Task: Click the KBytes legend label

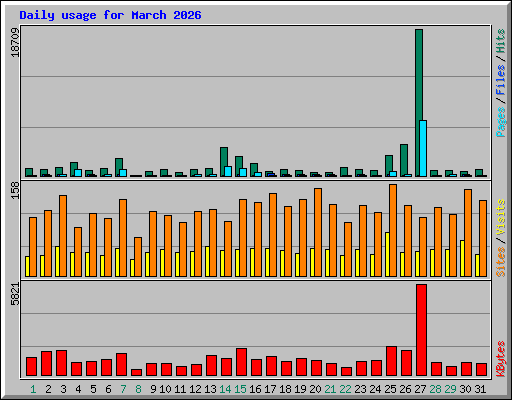Action: click(500, 359)
